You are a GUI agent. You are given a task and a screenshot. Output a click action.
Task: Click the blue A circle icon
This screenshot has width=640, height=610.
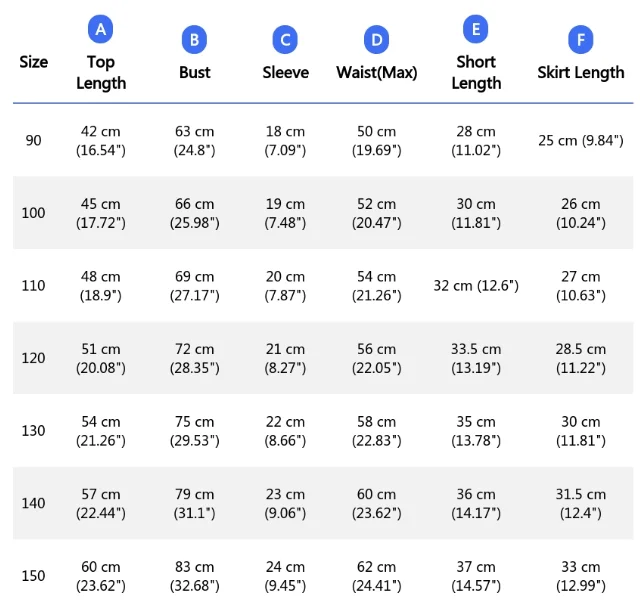click(x=100, y=29)
